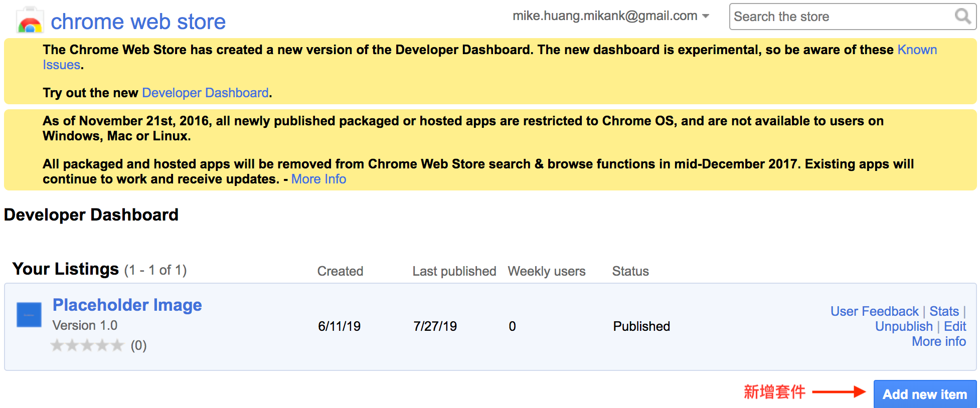Click the weekly users value 0
This screenshot has height=408, width=980.
512,326
